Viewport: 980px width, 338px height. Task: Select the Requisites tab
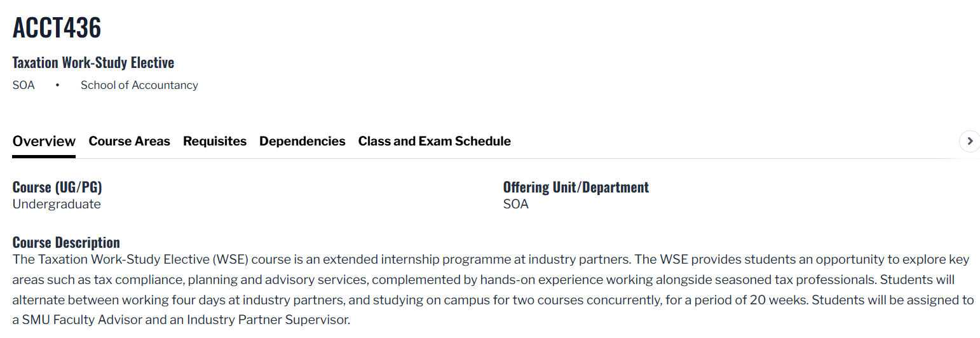click(x=214, y=141)
